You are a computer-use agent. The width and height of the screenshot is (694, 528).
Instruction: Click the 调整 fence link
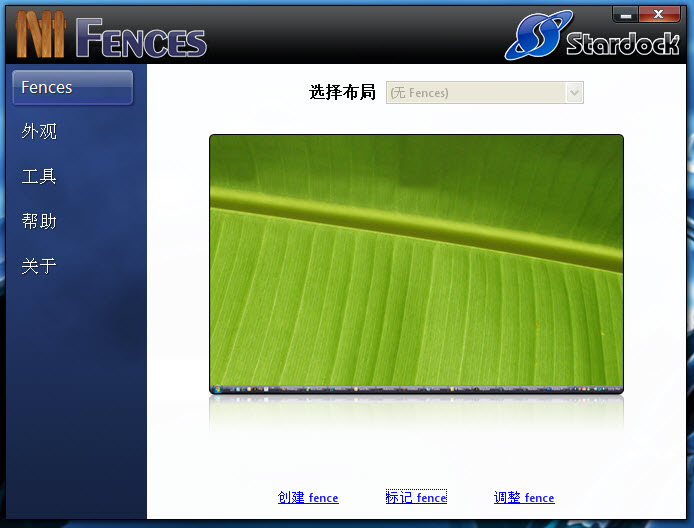click(x=524, y=498)
